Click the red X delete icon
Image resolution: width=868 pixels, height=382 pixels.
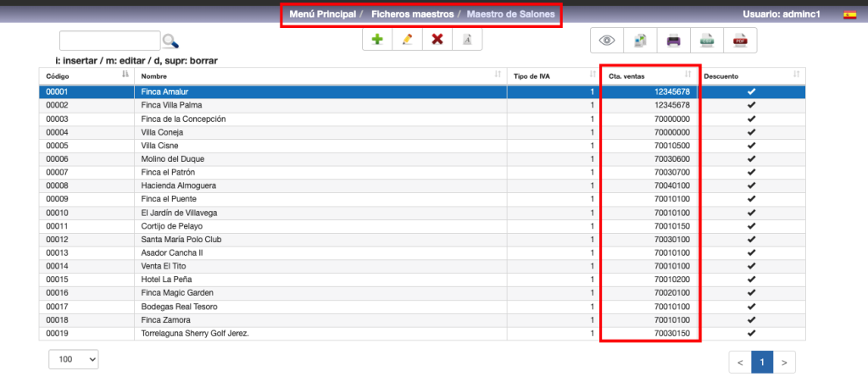pyautogui.click(x=437, y=40)
